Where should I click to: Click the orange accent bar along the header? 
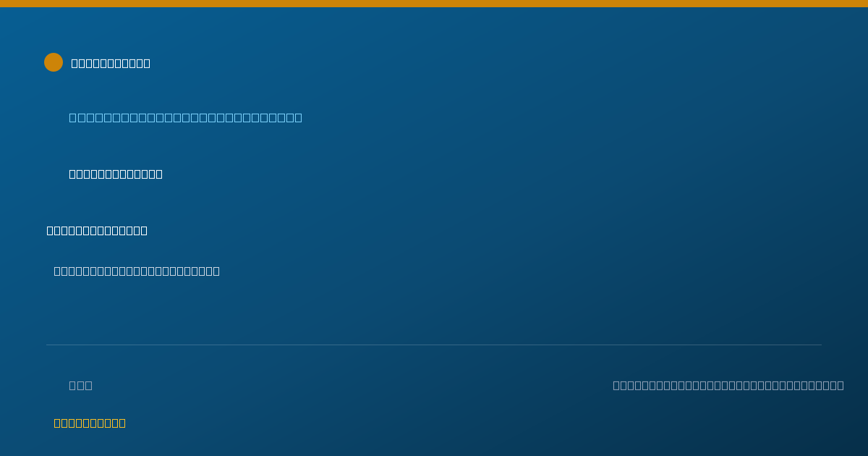click(x=434, y=4)
